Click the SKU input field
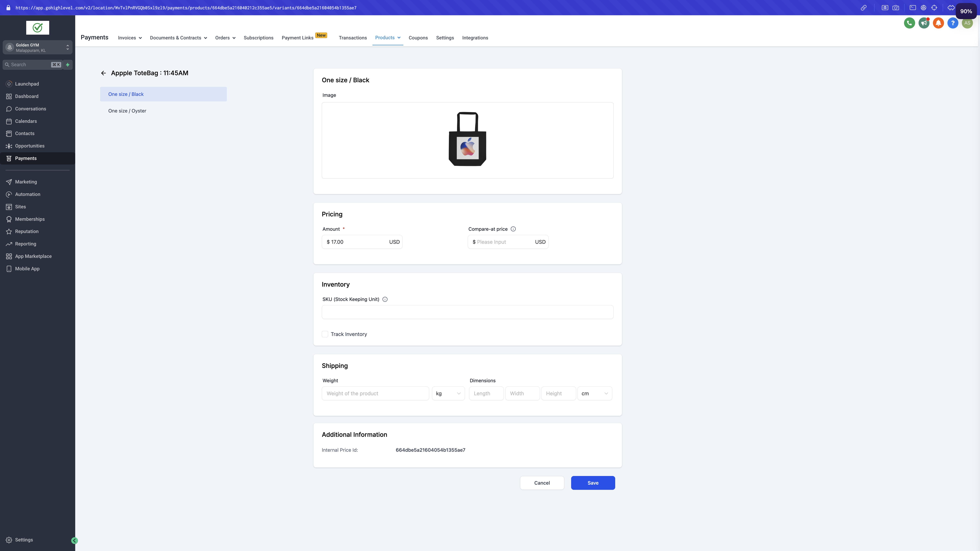The width and height of the screenshot is (980, 551). [x=467, y=312]
